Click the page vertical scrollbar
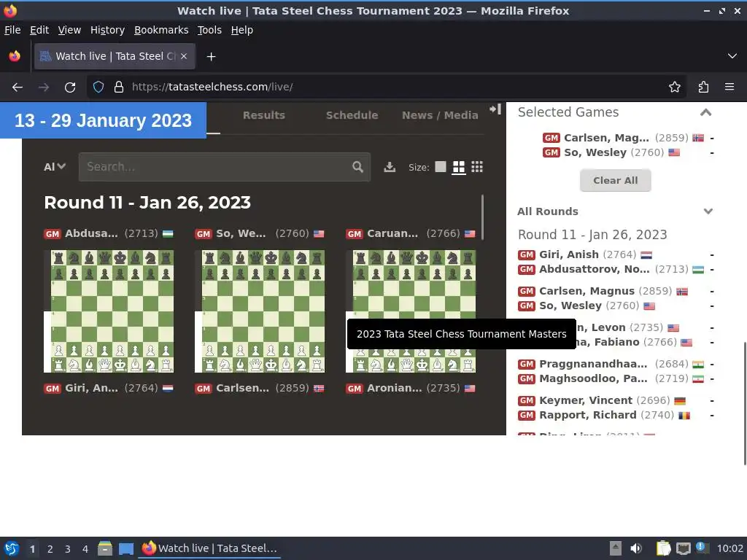 coord(745,402)
